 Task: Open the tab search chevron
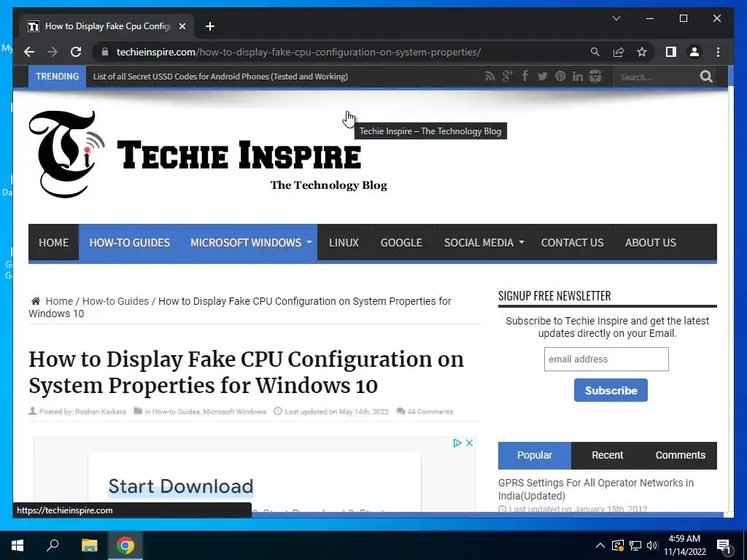(x=616, y=18)
